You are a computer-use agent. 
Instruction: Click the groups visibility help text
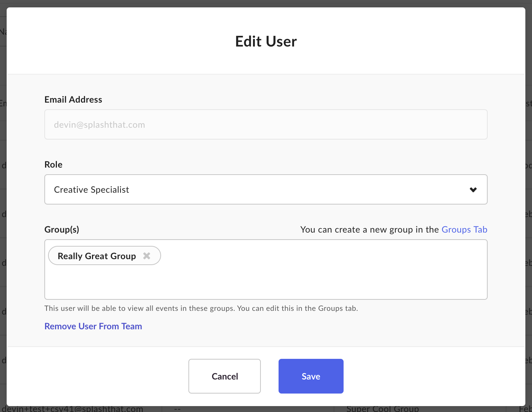pos(201,308)
